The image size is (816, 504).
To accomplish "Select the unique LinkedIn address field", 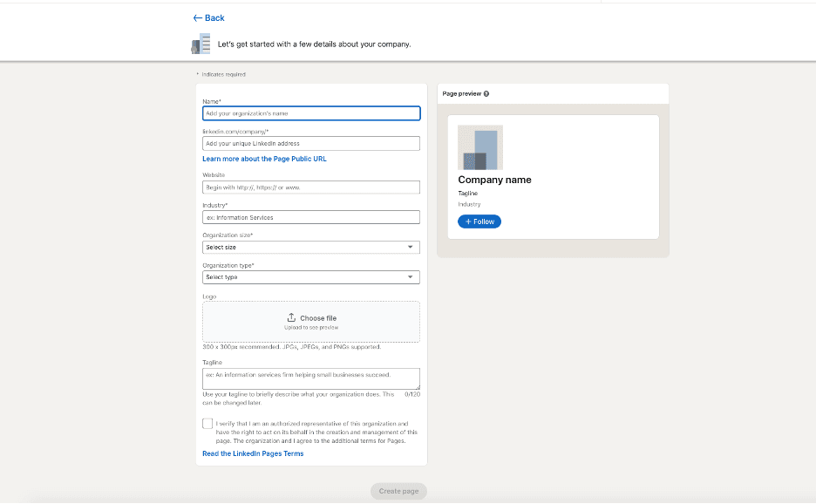I will click(310, 143).
